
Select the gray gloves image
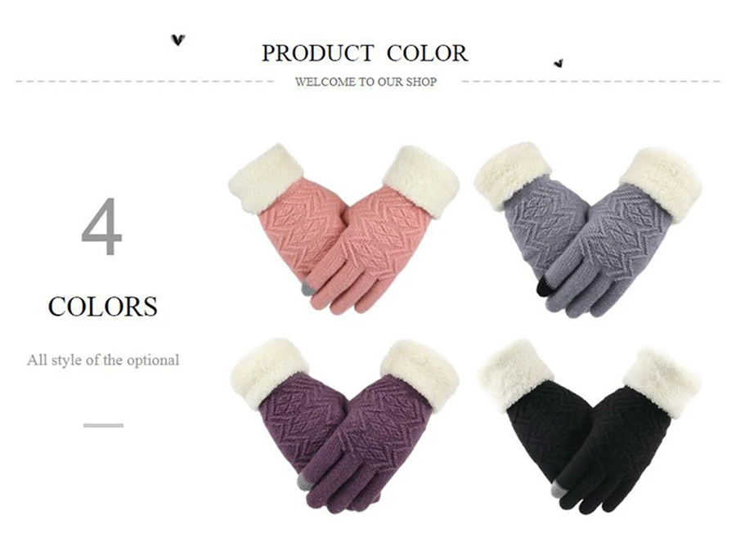point(588,230)
